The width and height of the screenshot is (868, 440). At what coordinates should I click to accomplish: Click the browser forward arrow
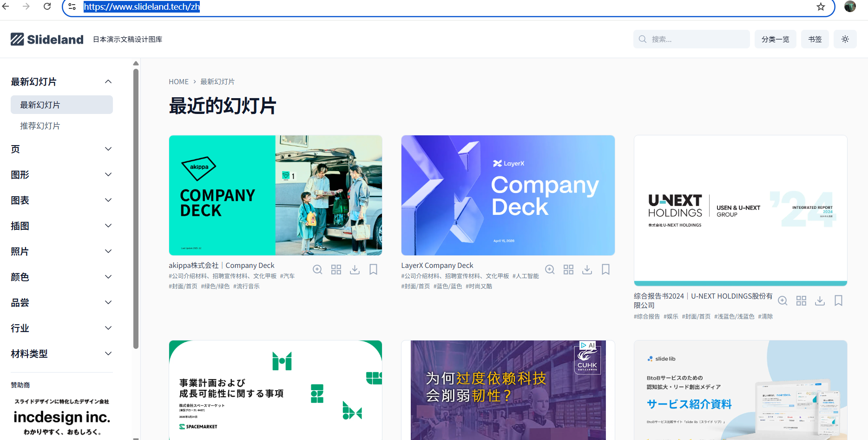[26, 7]
